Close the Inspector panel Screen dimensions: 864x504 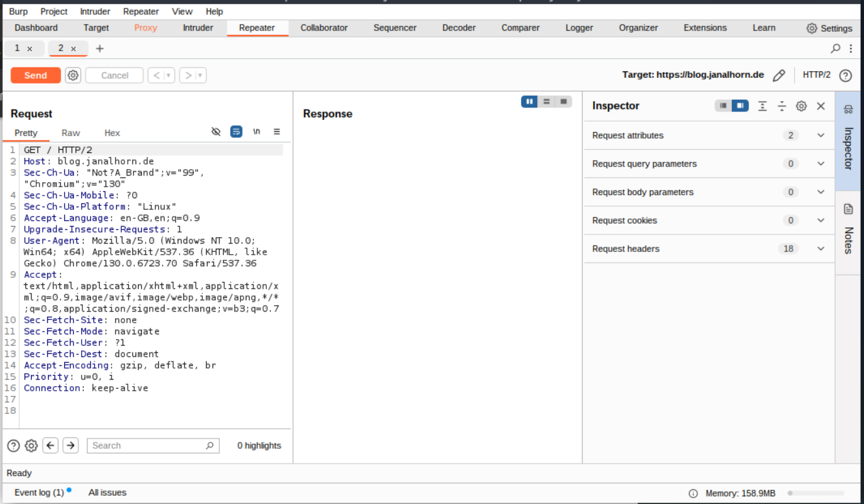[x=821, y=106]
